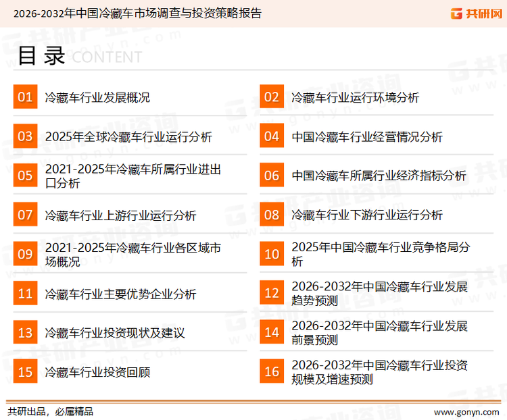Click the orange 01 number box

(25, 97)
